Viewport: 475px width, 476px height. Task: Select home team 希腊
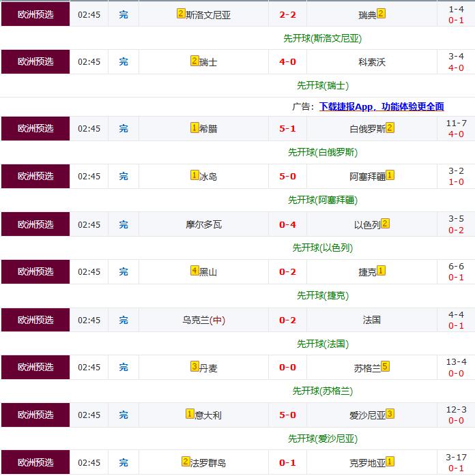(x=208, y=129)
